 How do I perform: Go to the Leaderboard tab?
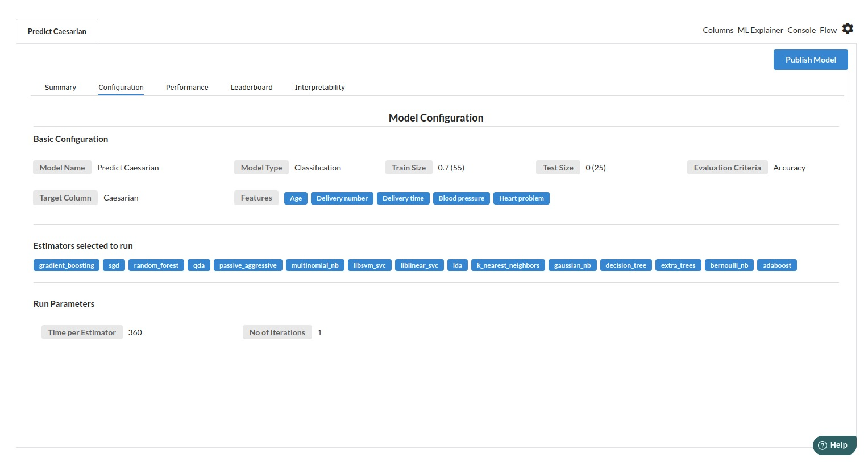click(x=251, y=88)
